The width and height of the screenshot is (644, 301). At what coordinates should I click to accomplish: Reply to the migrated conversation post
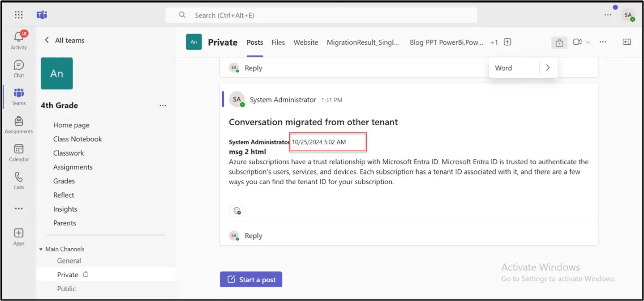coord(253,236)
